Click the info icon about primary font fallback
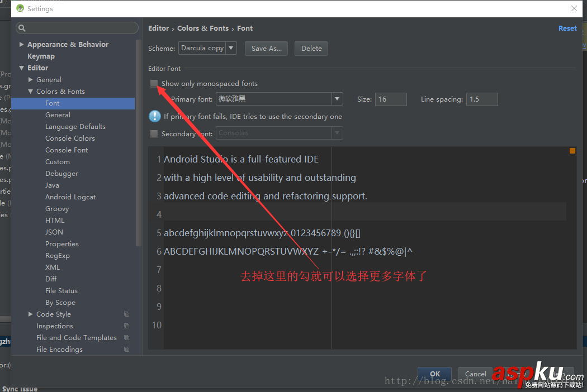Screen dimensions: 587x392 click(x=155, y=116)
